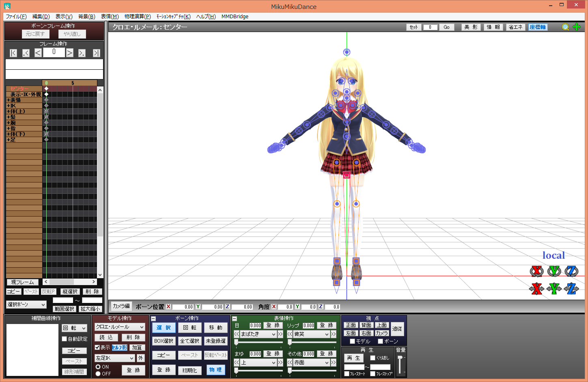Step back one frame (<)
The image size is (588, 382).
coord(38,53)
